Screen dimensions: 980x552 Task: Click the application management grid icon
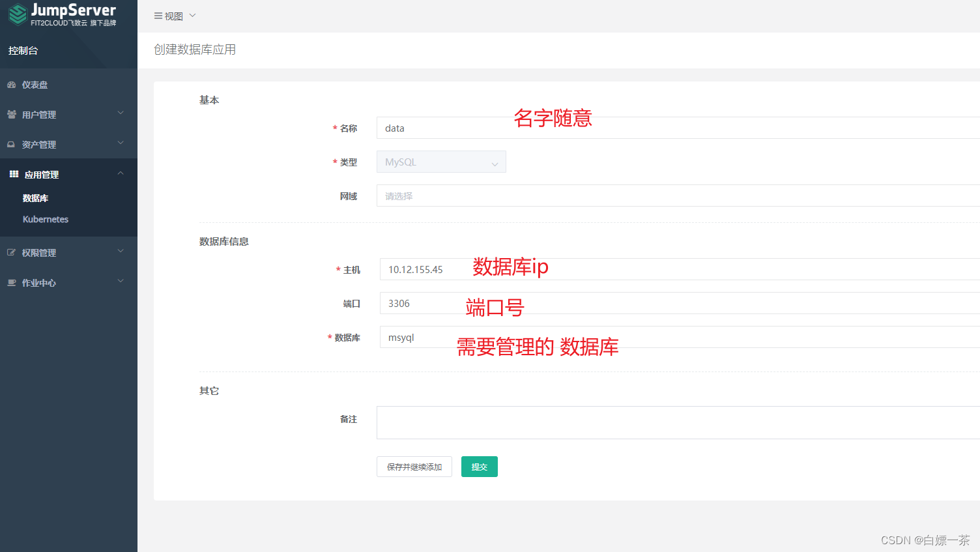coord(14,174)
